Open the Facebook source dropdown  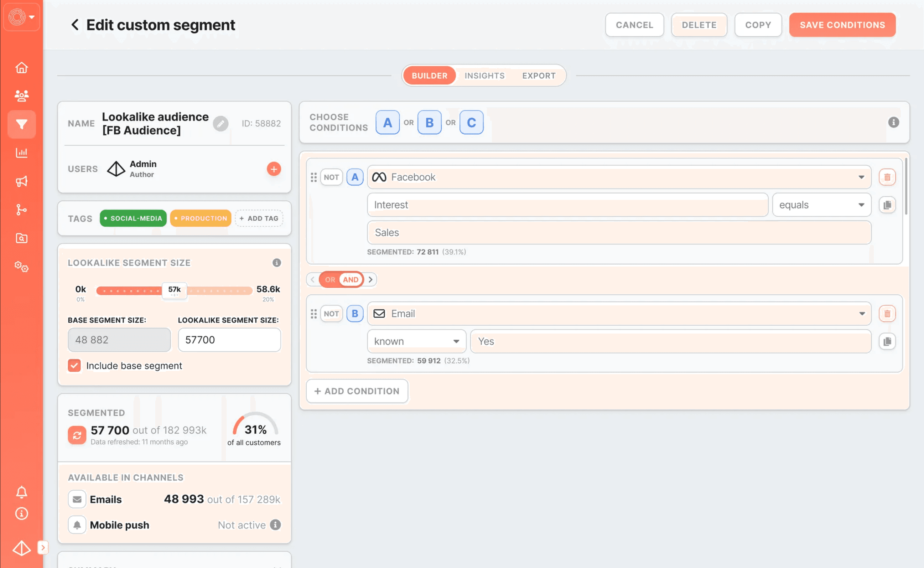pyautogui.click(x=619, y=177)
